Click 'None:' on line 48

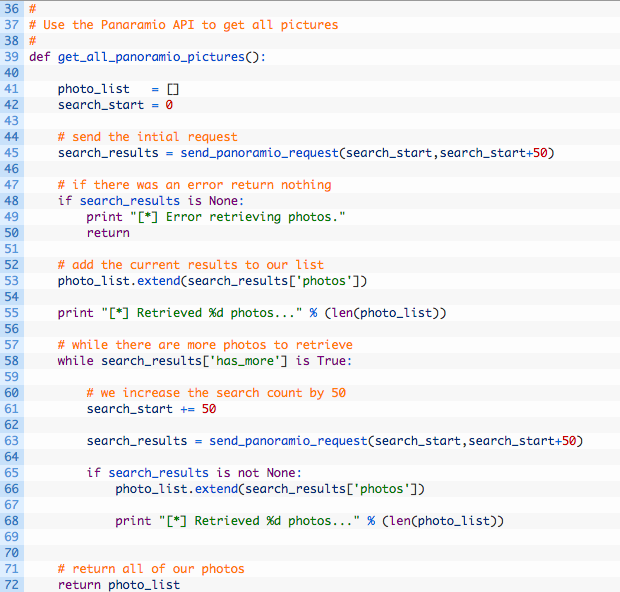[227, 201]
